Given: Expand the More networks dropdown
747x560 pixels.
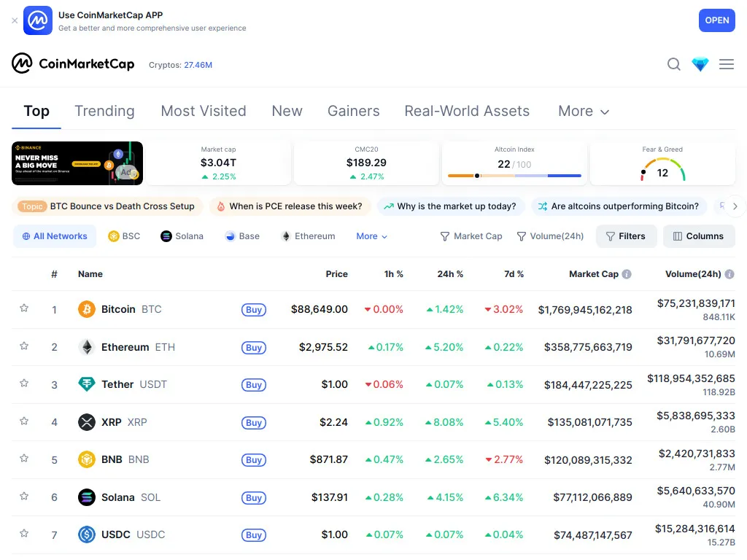Looking at the screenshot, I should click(x=371, y=236).
